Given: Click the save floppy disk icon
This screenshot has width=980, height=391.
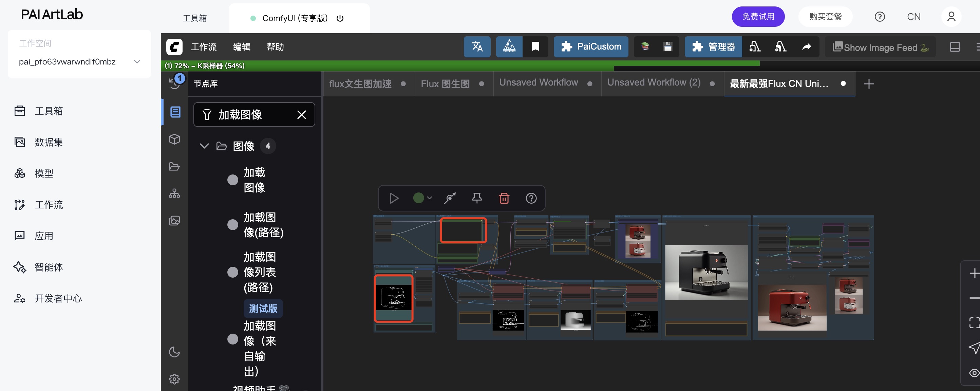Looking at the screenshot, I should [667, 47].
